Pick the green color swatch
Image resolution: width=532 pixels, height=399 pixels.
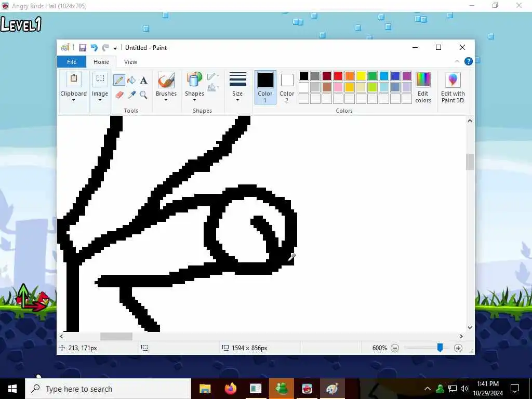373,76
